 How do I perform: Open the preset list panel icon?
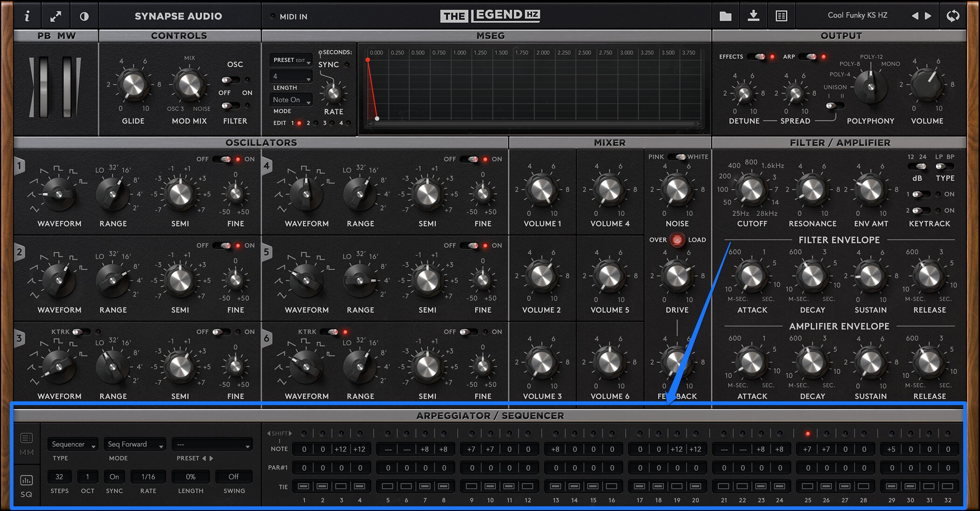pos(782,16)
